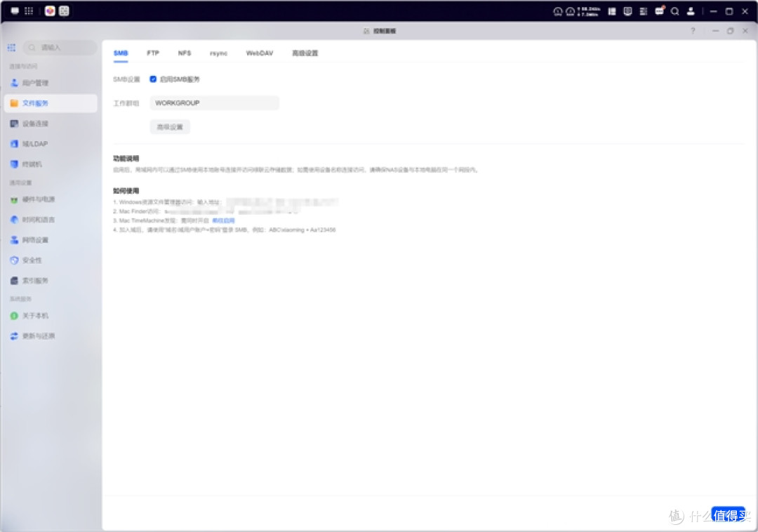Switch to the control panel app in the top bar
This screenshot has height=532, width=758.
click(64, 11)
